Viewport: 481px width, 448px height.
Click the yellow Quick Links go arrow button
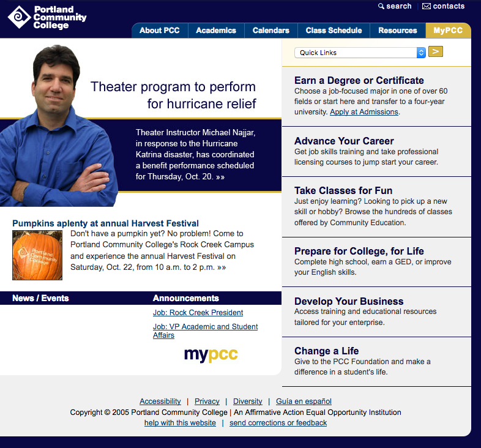coord(436,51)
